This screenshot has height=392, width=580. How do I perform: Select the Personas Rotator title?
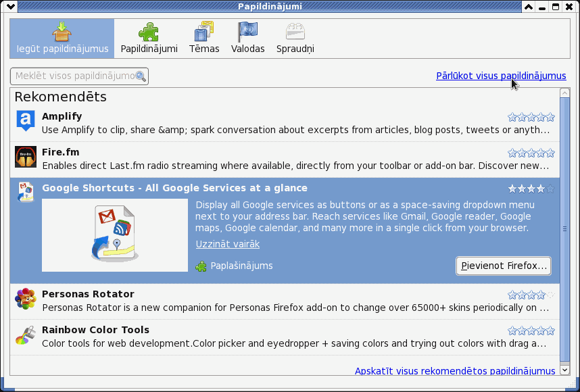click(x=88, y=294)
